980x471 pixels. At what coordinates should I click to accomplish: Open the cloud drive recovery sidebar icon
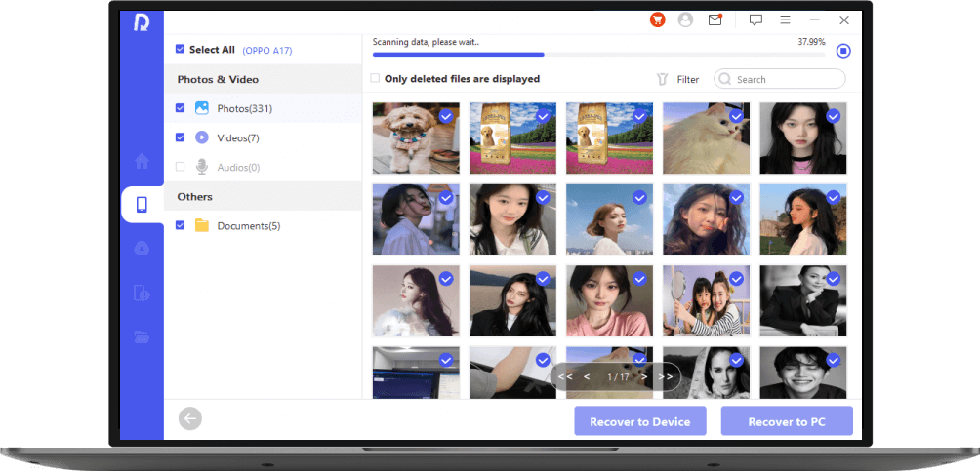pyautogui.click(x=143, y=249)
